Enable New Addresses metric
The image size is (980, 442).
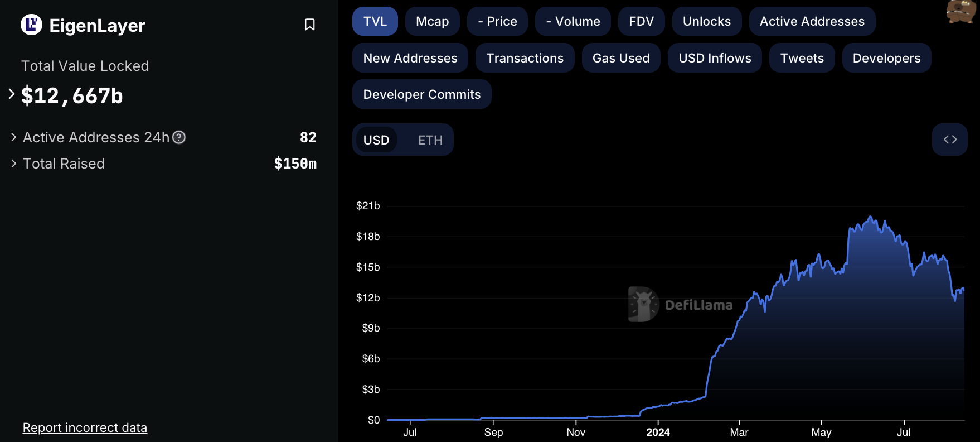[410, 58]
